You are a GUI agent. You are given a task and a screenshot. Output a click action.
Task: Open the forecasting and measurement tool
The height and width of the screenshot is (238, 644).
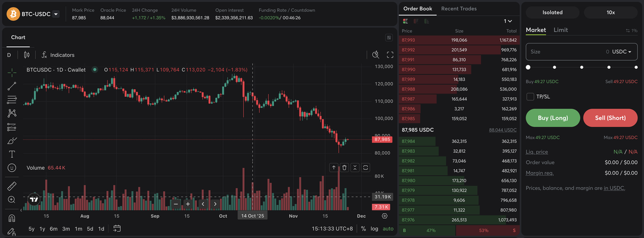pos(12,127)
